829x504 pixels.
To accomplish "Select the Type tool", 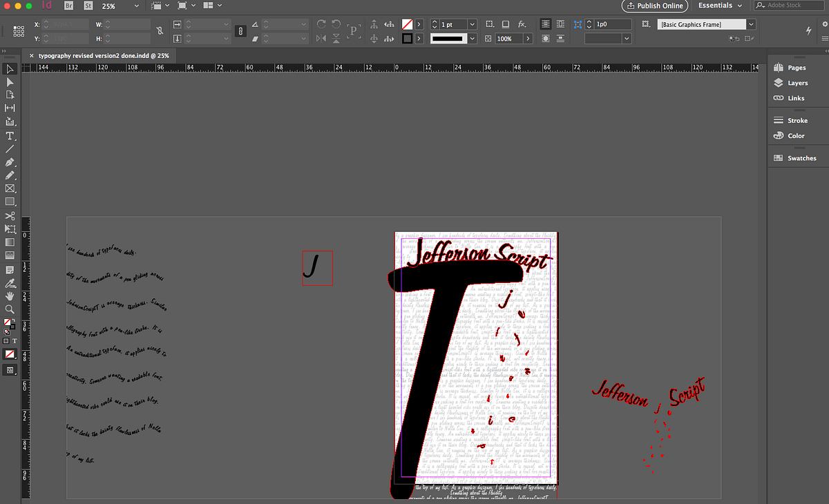I will pos(10,135).
